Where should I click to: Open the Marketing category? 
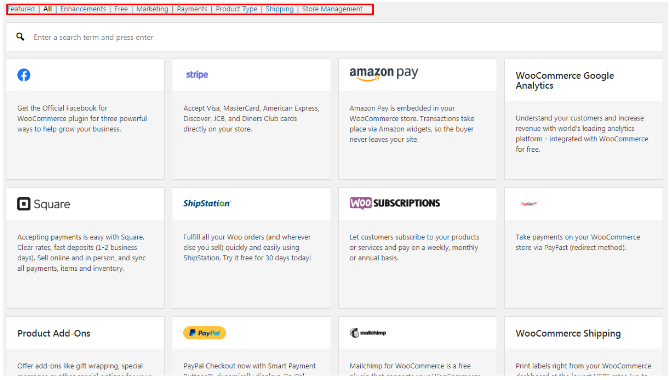coord(152,9)
